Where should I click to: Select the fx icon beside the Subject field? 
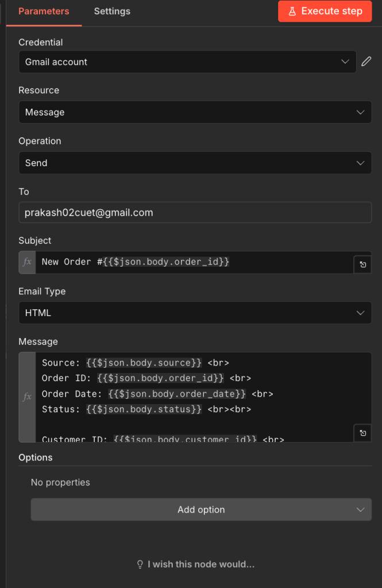pos(26,262)
